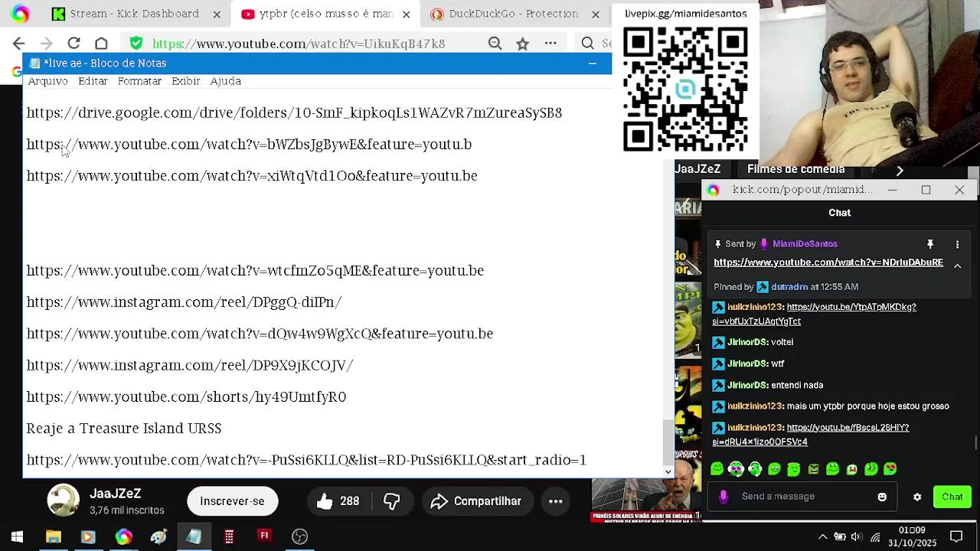Open the Windows Start menu
980x551 pixels.
click(x=17, y=536)
